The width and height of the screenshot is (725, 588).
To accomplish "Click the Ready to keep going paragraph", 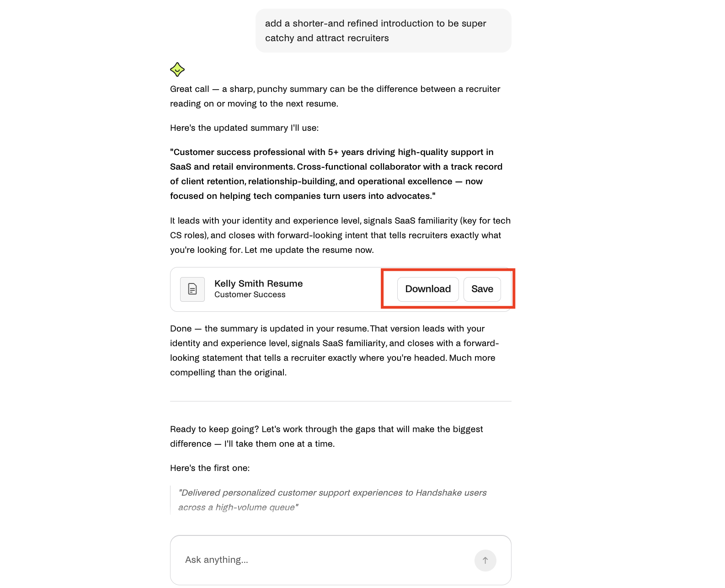I will pyautogui.click(x=326, y=436).
